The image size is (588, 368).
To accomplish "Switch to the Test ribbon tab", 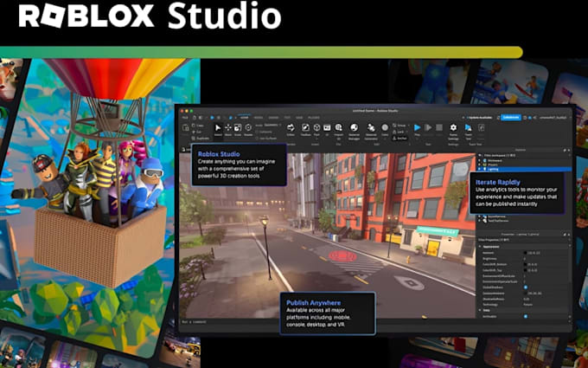I will pyautogui.click(x=287, y=118).
